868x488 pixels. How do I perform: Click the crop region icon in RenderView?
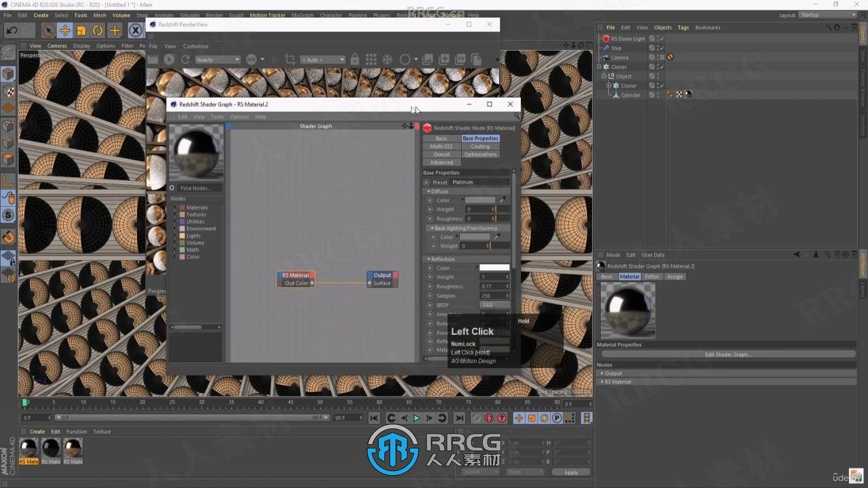(290, 60)
